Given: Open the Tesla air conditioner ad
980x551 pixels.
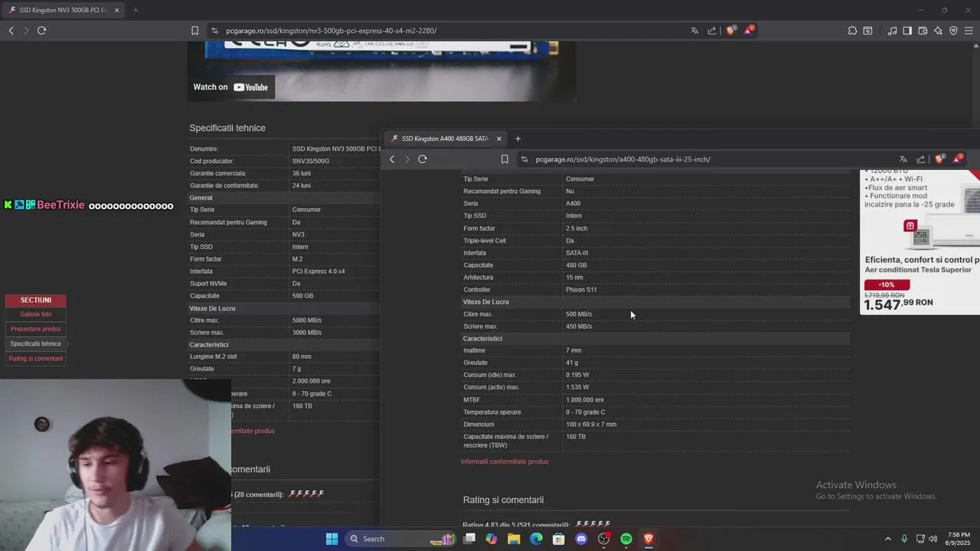Looking at the screenshot, I should point(920,241).
